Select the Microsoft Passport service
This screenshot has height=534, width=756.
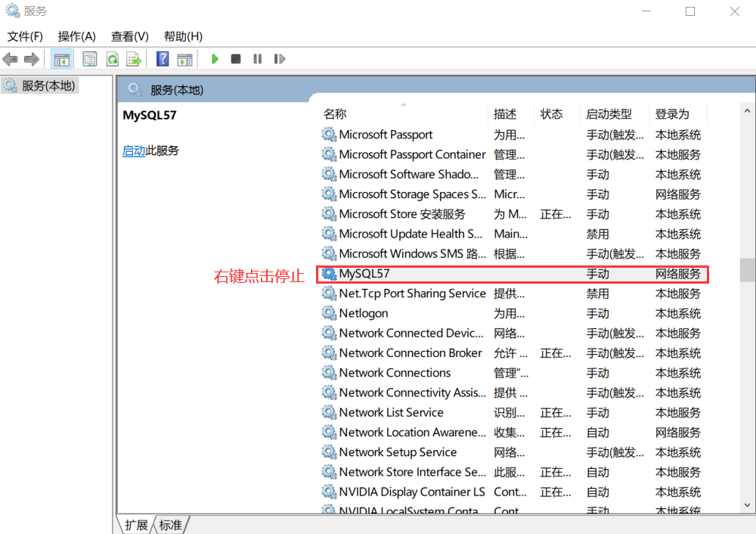tap(513, 135)
